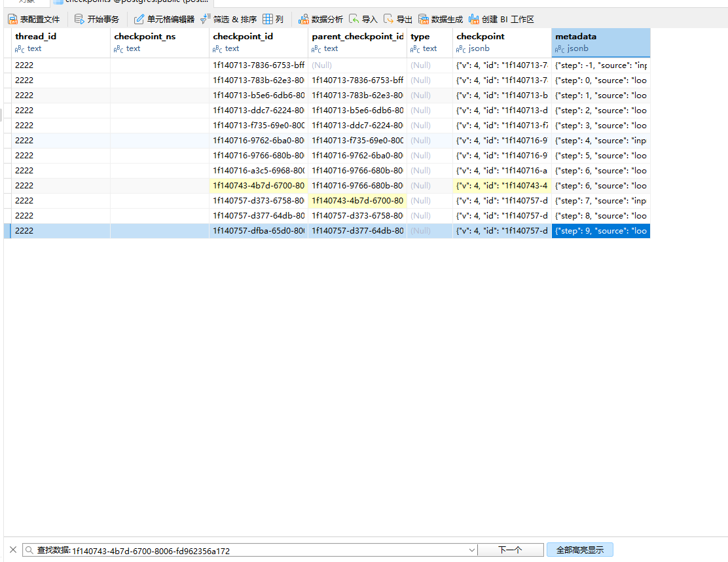728x562 pixels.
Task: Select checkpoint_id cell 1f140757-dfba-65d0-80
Action: click(259, 231)
